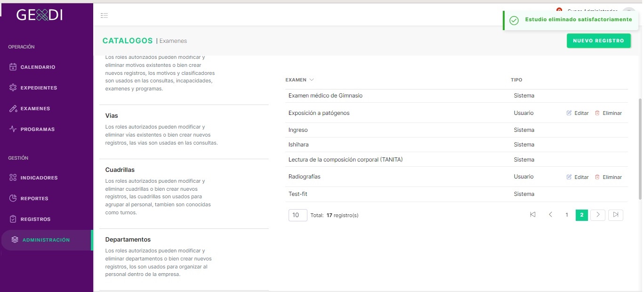Screen dimensions: 644x292
Task: Click the page size field showing 10
Action: click(298, 215)
